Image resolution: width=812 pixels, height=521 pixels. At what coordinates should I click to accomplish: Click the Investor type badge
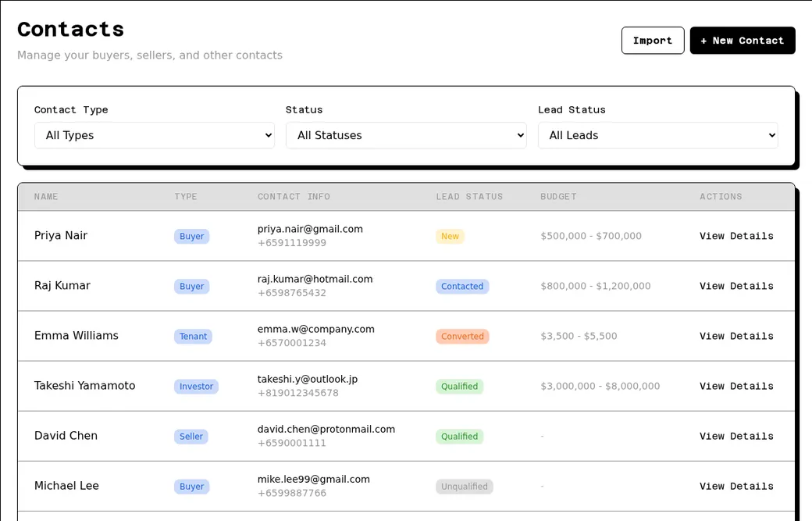pyautogui.click(x=196, y=387)
